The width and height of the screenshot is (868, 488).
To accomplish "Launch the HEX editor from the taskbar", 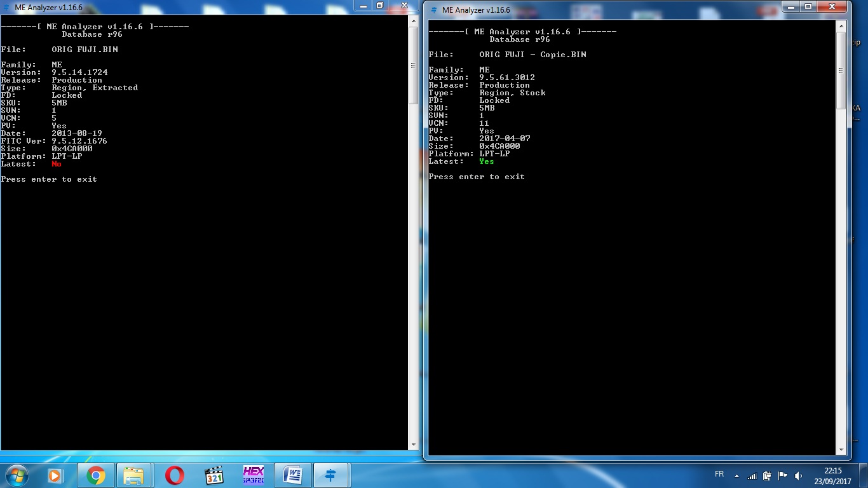I will pos(253,475).
